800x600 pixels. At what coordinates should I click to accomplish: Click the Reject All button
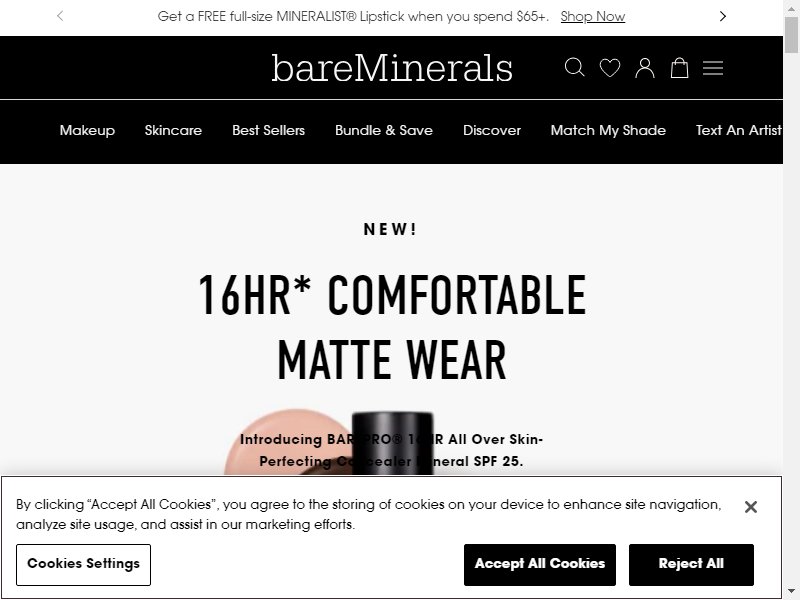pyautogui.click(x=691, y=564)
